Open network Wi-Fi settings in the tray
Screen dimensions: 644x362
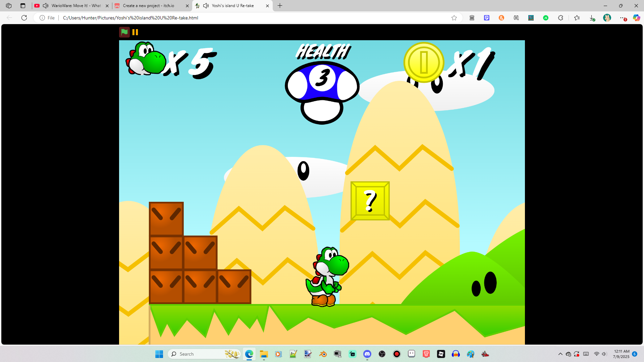click(596, 354)
